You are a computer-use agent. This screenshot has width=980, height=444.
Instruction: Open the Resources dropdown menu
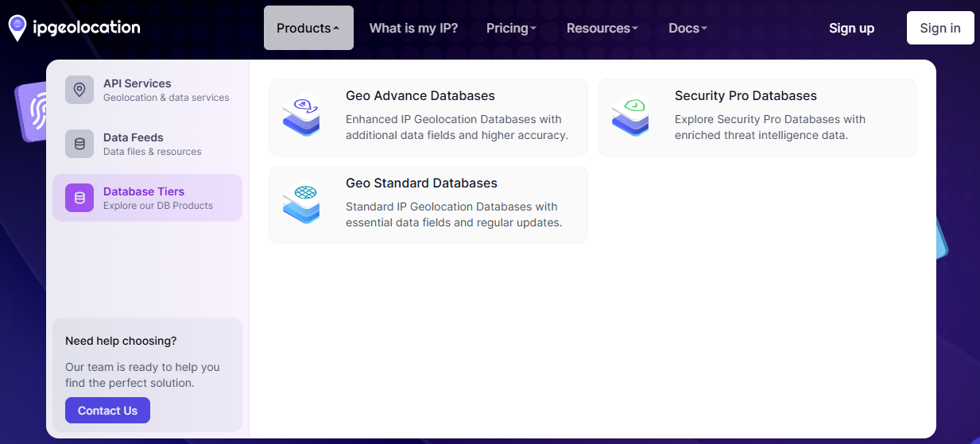602,28
